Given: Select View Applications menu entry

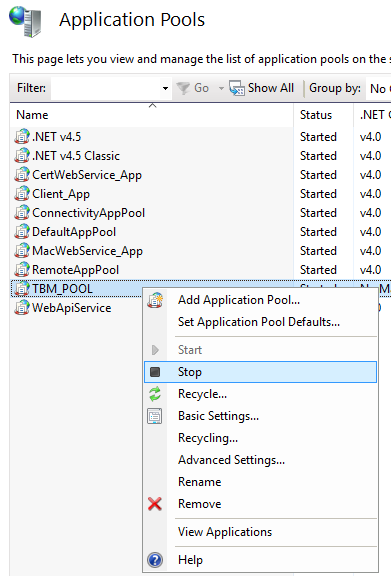Looking at the screenshot, I should tap(261, 532).
